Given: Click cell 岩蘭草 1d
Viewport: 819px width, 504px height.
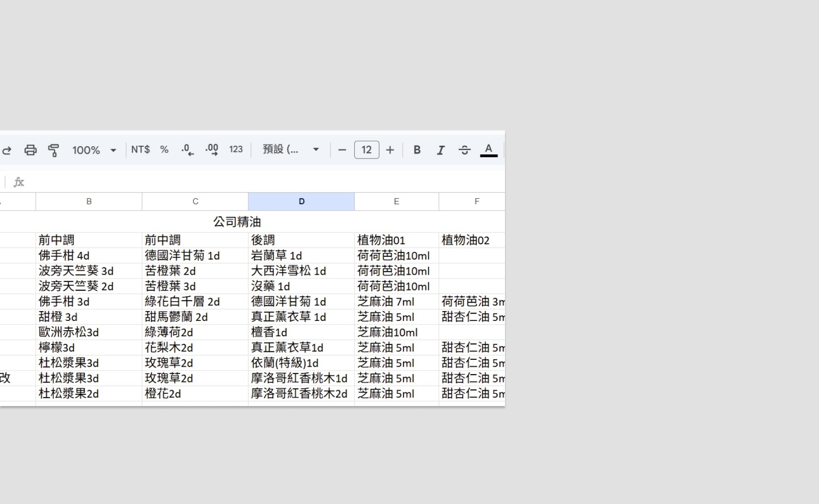Looking at the screenshot, I should pos(302,255).
